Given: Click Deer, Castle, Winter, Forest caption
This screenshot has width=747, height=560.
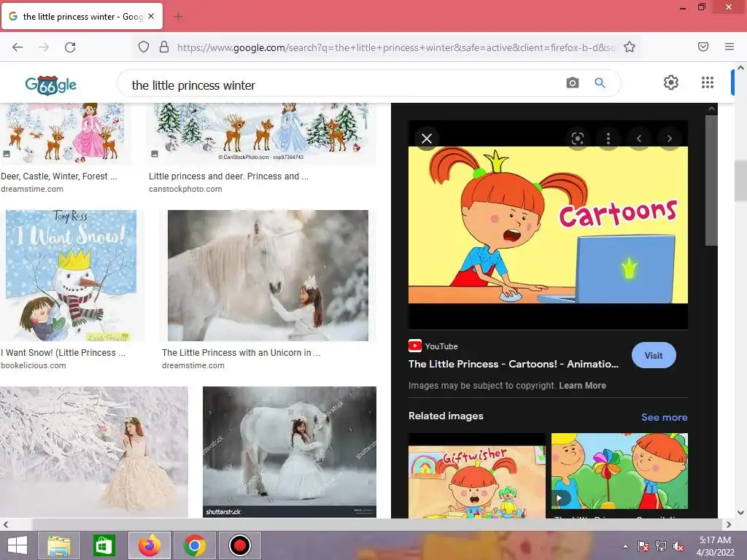Looking at the screenshot, I should click(x=59, y=176).
